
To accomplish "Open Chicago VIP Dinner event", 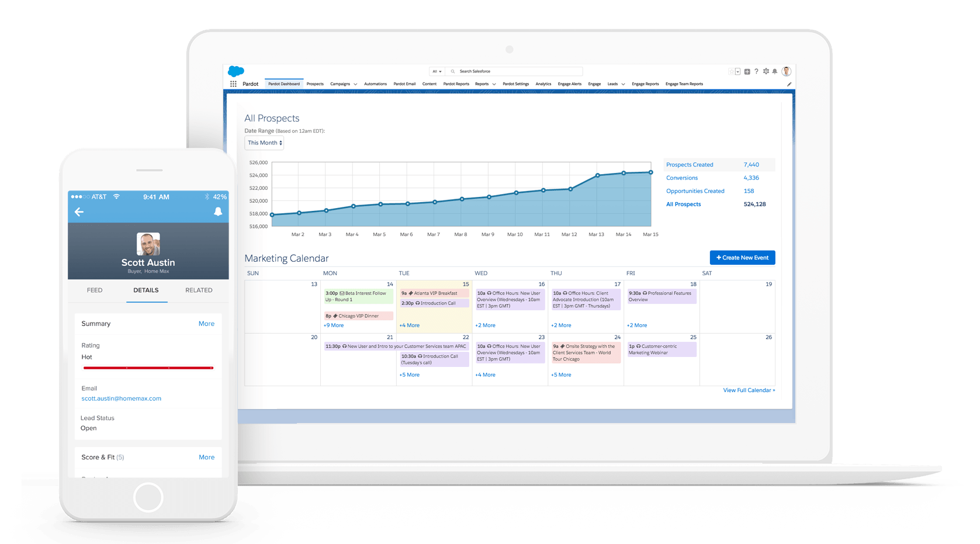I will (x=359, y=316).
